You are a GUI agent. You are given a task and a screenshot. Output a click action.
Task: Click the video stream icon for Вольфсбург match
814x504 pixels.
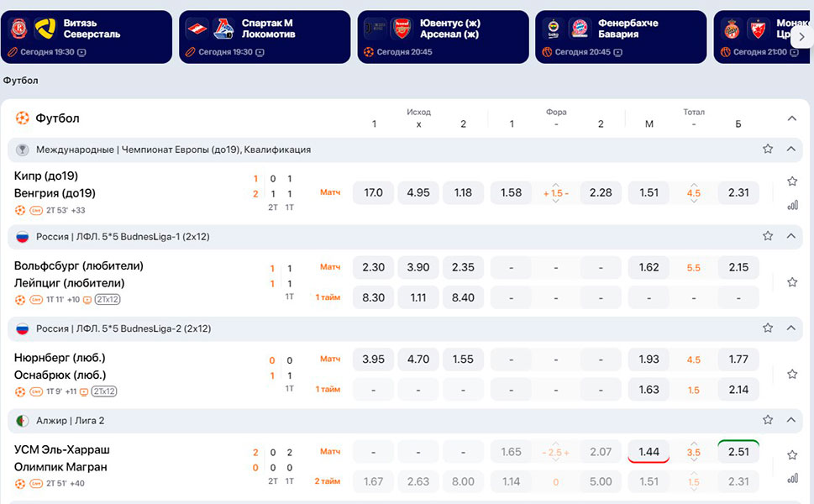(x=87, y=300)
